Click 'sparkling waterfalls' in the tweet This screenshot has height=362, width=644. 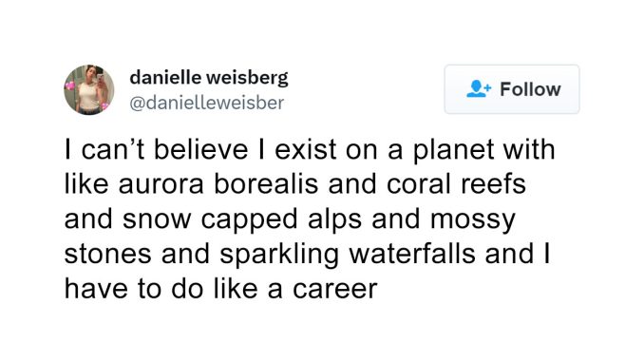(348, 255)
